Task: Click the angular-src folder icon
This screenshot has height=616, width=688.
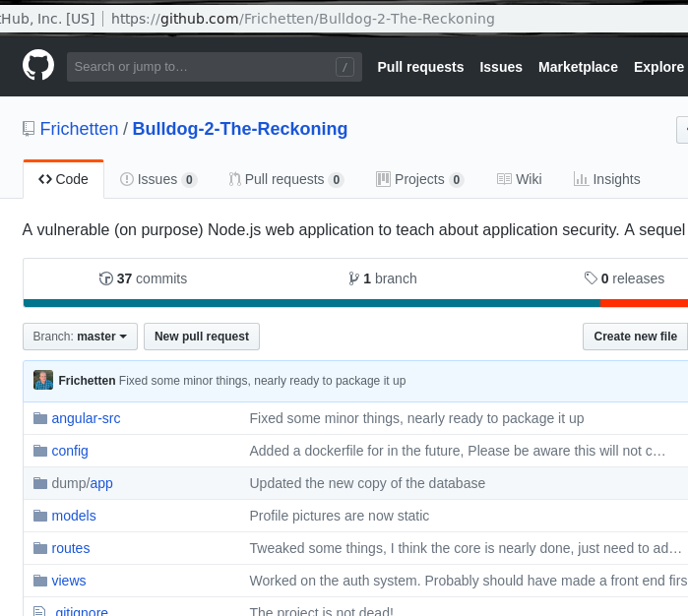Action: [x=40, y=418]
